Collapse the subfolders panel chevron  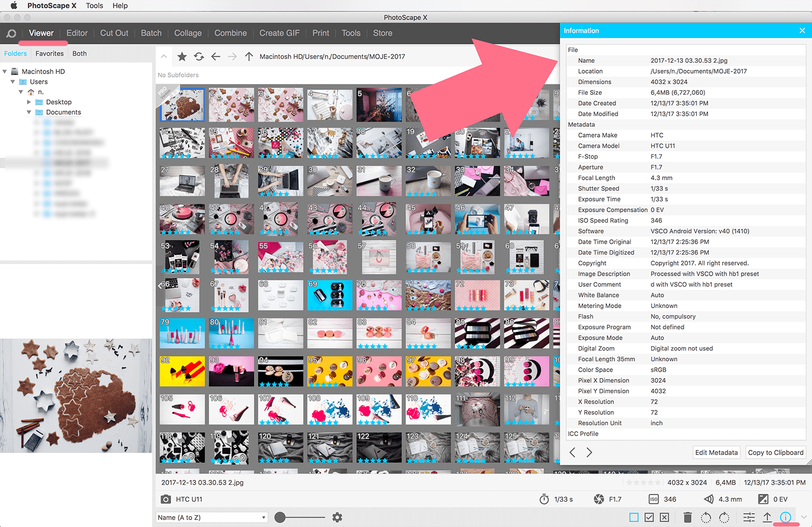[x=164, y=56]
